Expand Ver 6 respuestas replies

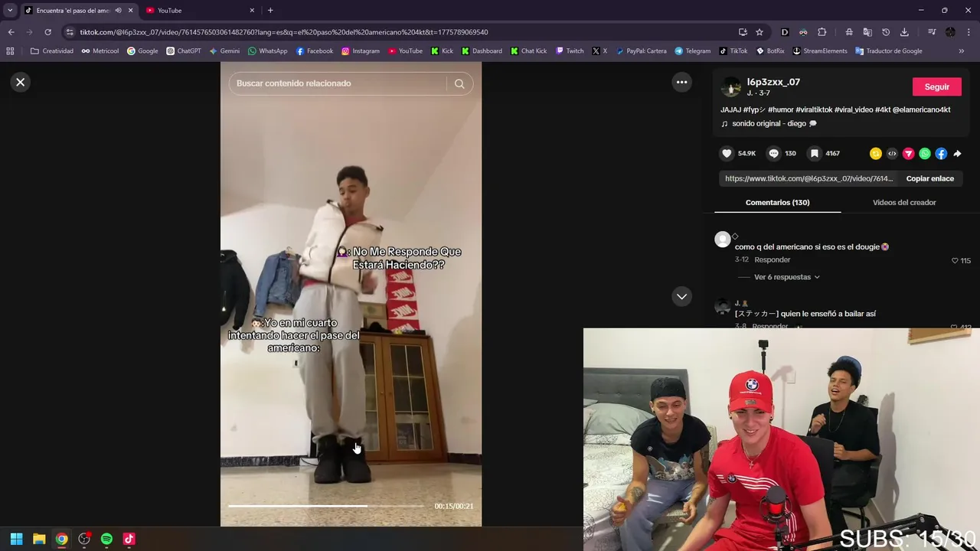pyautogui.click(x=786, y=277)
